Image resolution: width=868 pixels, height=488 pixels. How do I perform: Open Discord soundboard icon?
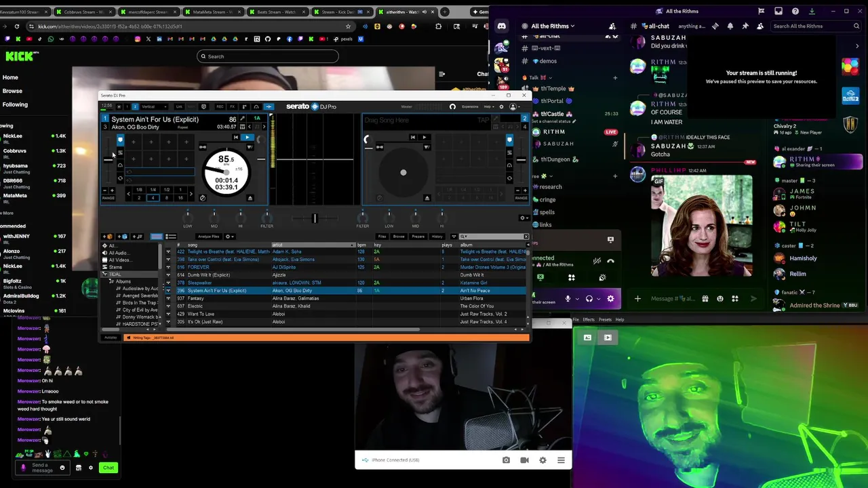point(602,277)
